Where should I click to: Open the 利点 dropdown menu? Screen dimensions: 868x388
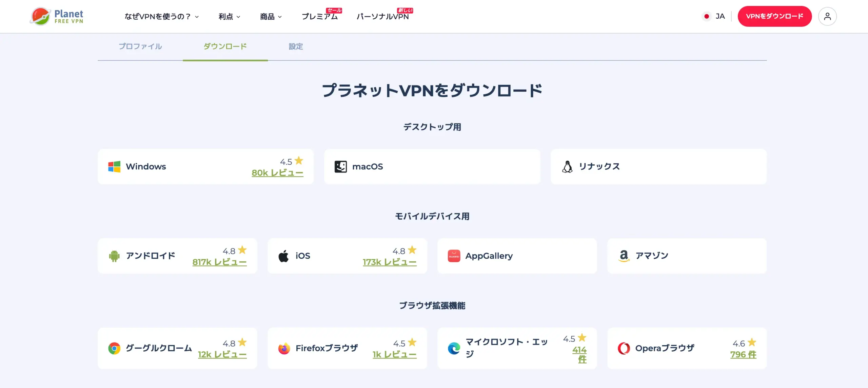229,16
